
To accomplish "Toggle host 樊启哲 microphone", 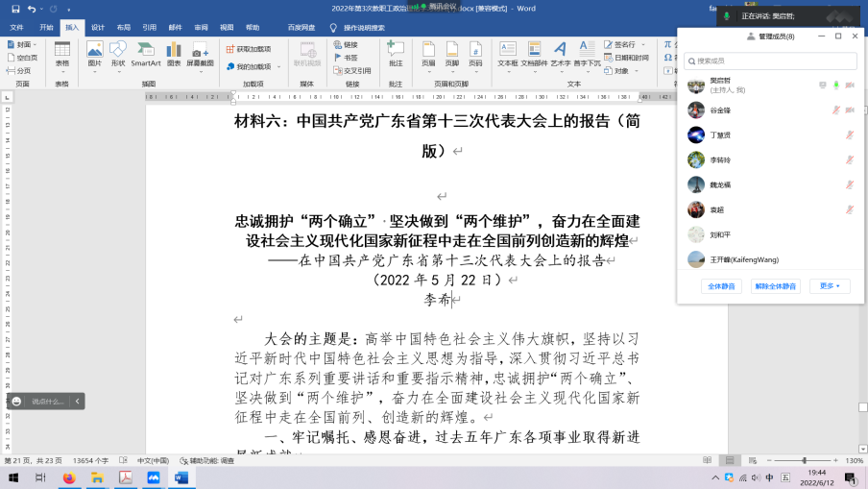I will (x=836, y=86).
